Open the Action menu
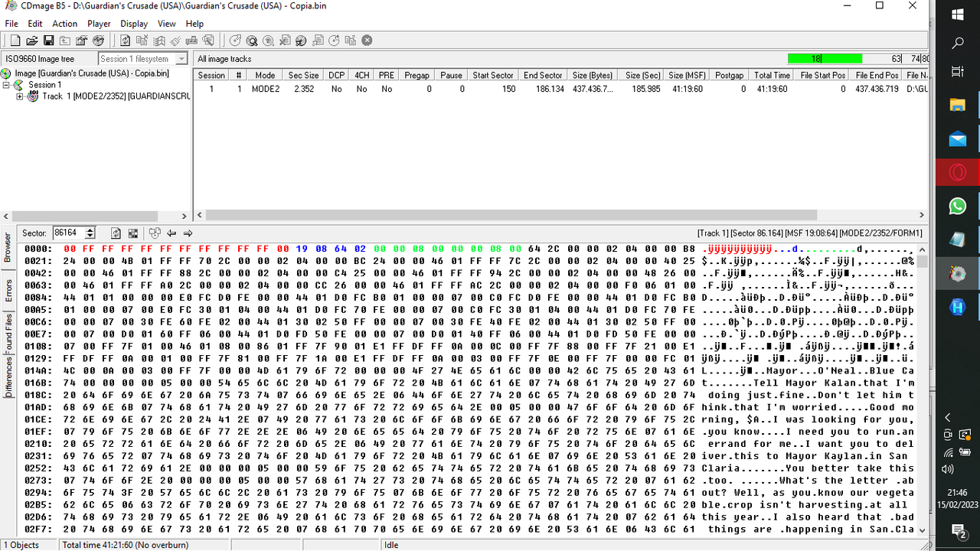This screenshot has width=980, height=551. coord(64,24)
